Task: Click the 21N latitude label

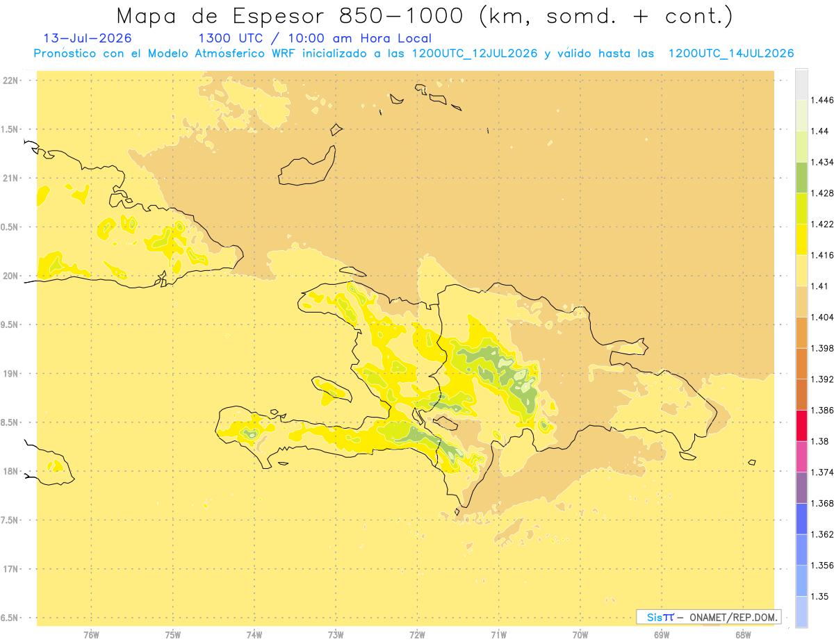Action: coord(11,178)
